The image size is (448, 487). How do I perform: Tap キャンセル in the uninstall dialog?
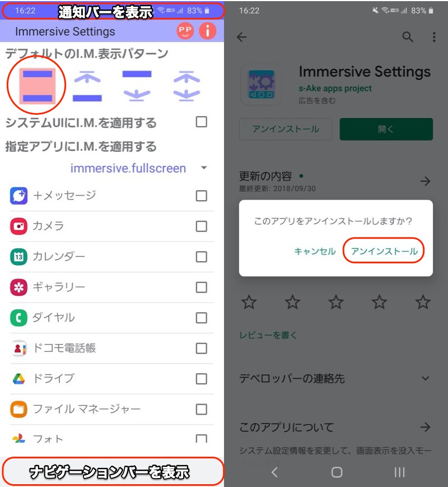(315, 251)
